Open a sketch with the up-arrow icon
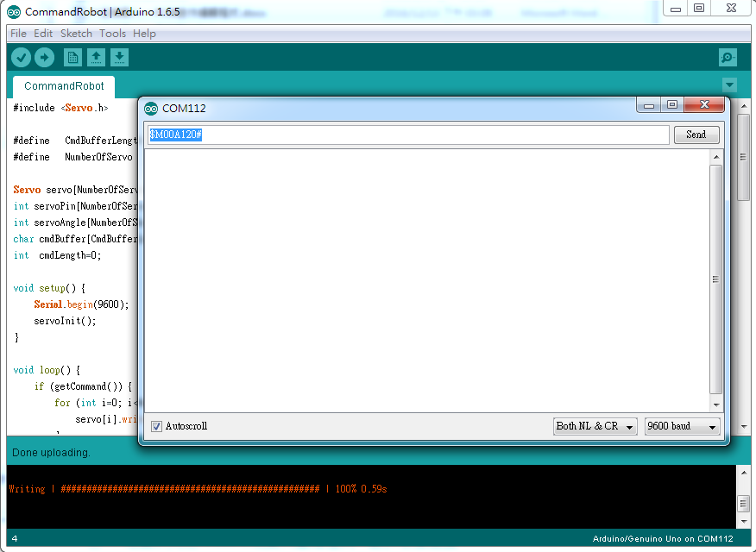 click(96, 57)
